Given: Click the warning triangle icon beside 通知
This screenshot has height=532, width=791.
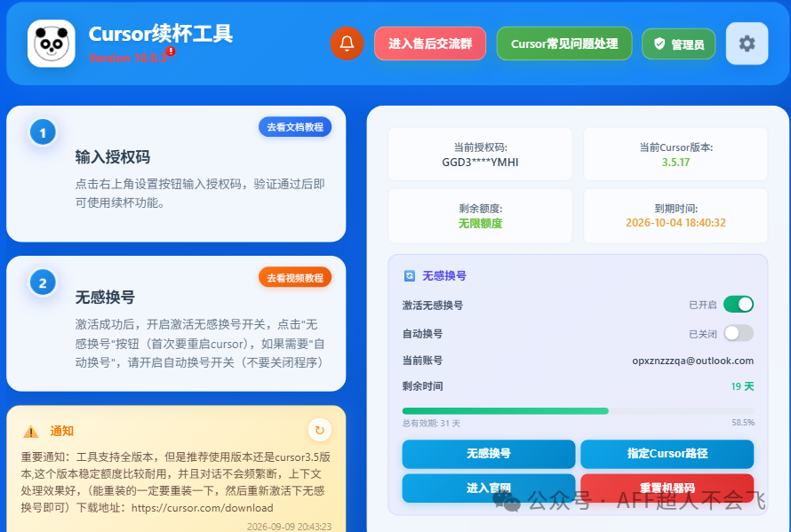Looking at the screenshot, I should (31, 432).
